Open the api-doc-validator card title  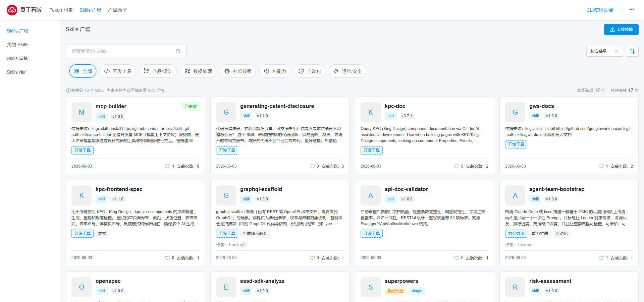(406, 189)
